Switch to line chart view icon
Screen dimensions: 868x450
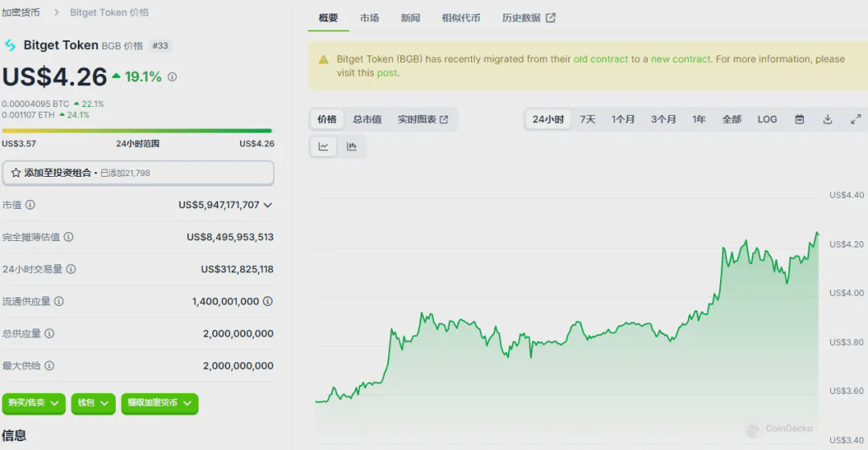tap(323, 147)
